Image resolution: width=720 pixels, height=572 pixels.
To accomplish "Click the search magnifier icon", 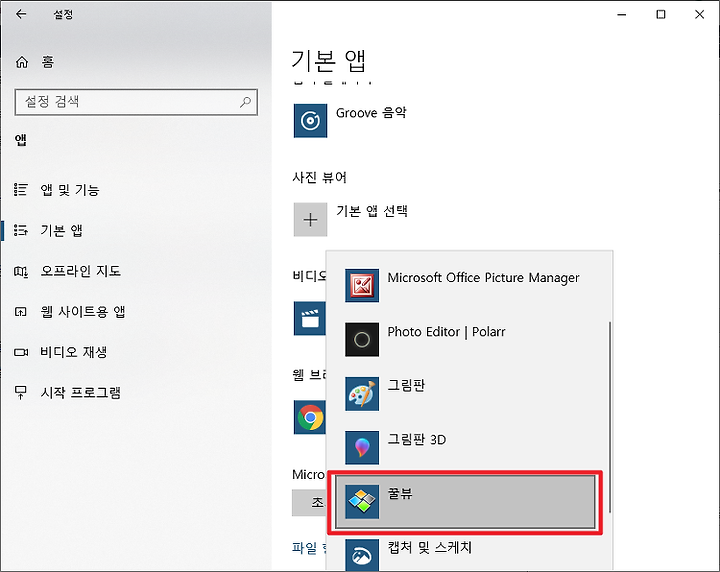I will (246, 102).
